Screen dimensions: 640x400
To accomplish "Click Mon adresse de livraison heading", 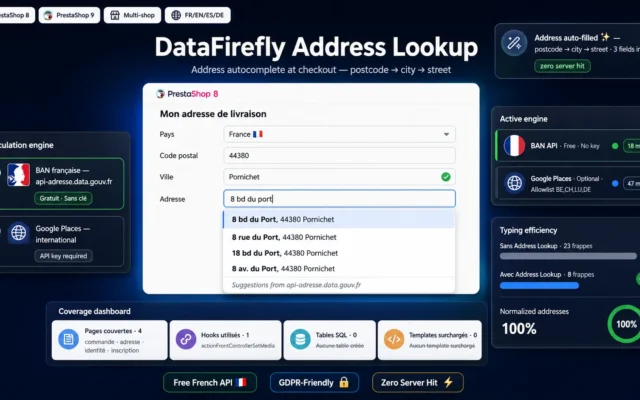I will click(x=213, y=114).
